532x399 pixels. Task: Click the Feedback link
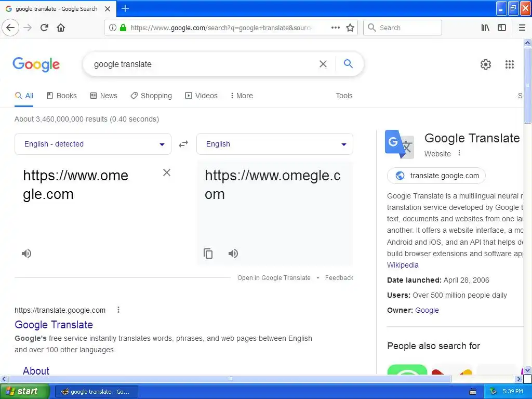point(339,278)
